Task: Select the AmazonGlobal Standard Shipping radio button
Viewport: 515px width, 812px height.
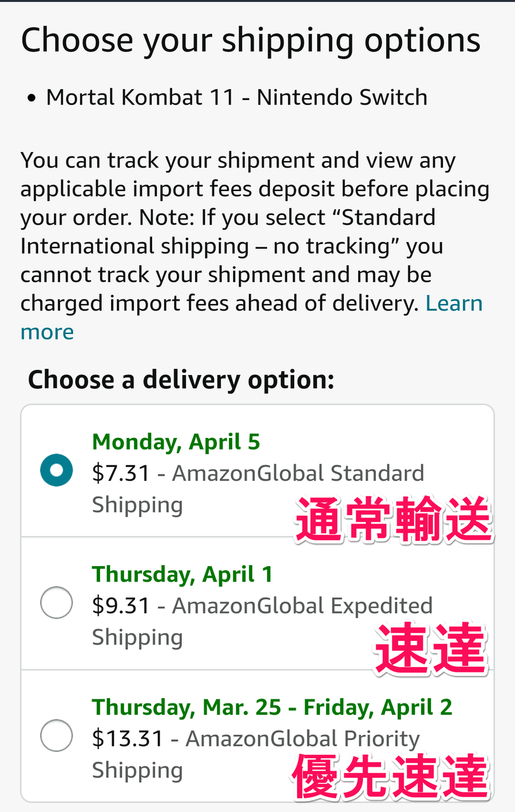Action: click(57, 470)
